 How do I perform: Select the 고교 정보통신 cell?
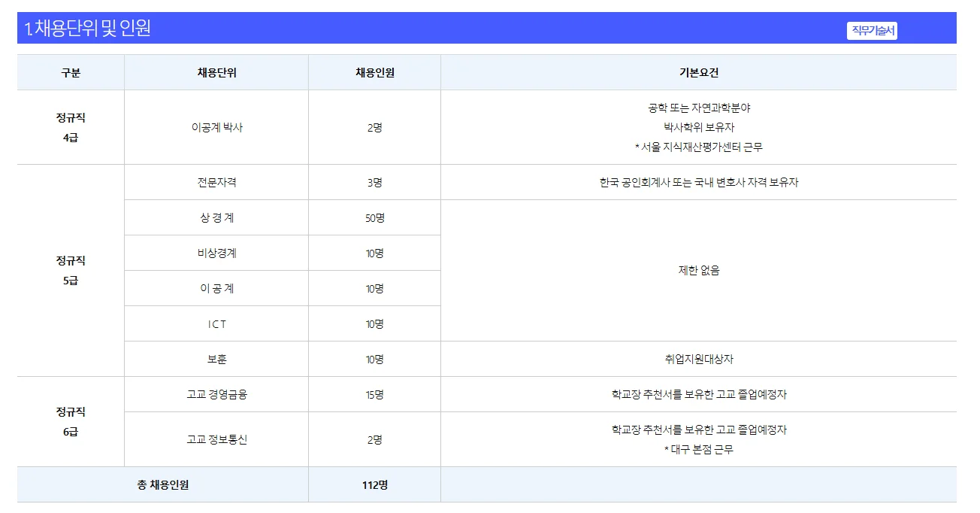coord(216,439)
